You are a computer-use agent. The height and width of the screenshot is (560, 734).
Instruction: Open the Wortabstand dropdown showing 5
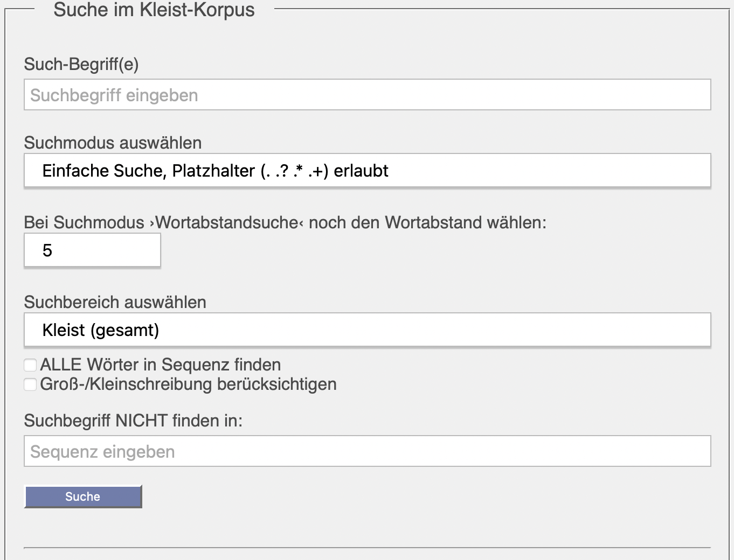tap(92, 251)
